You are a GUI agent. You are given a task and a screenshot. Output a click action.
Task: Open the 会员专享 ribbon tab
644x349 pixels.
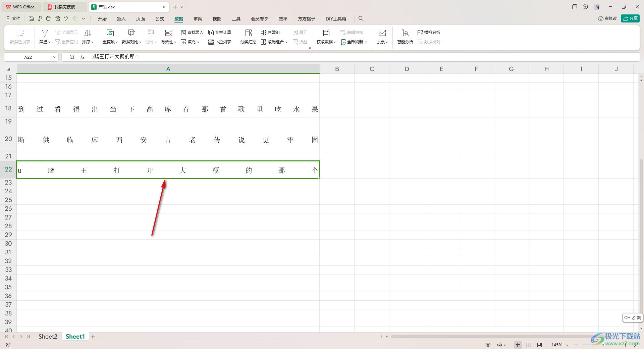(260, 19)
